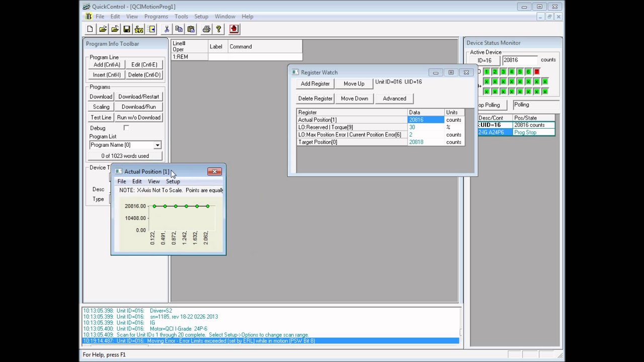Viewport: 644px width, 362px height.
Task: Click Actual Position window title icon
Action: (118, 171)
